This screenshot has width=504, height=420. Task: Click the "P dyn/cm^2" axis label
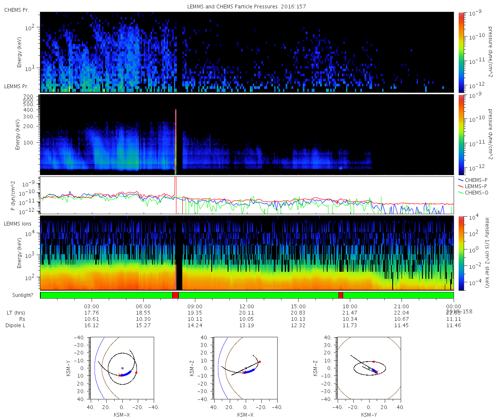(x=12, y=195)
